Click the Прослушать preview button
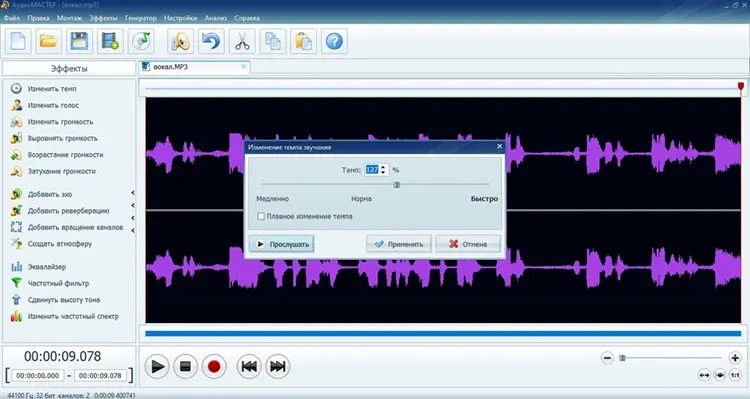The image size is (750, 399). (x=281, y=244)
